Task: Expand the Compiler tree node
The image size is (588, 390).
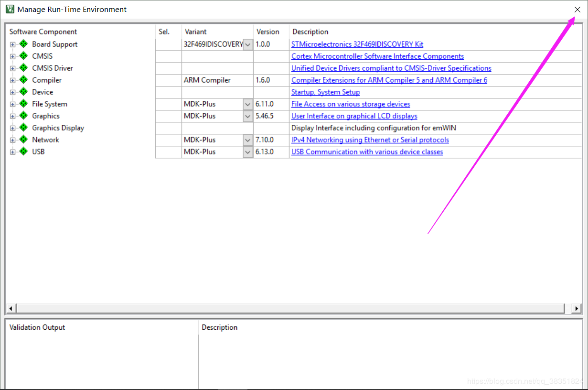Action: click(12, 80)
